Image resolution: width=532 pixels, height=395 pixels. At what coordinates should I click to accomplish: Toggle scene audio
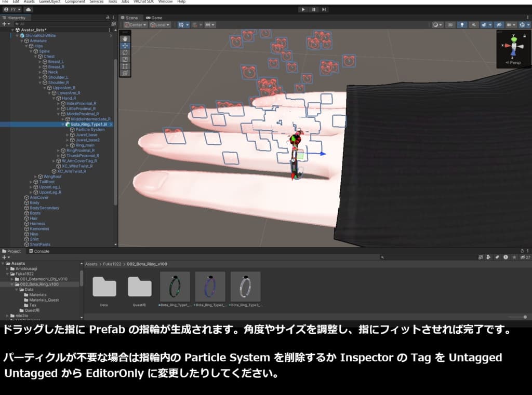(473, 25)
